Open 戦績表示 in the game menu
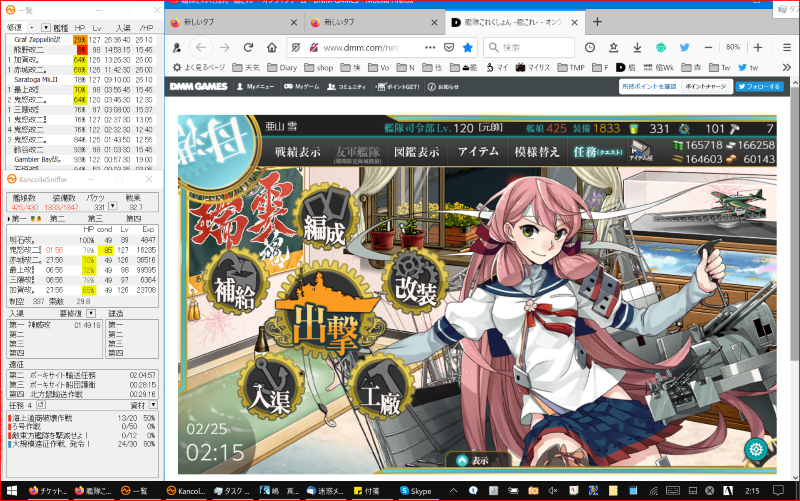800x501 pixels. point(297,152)
